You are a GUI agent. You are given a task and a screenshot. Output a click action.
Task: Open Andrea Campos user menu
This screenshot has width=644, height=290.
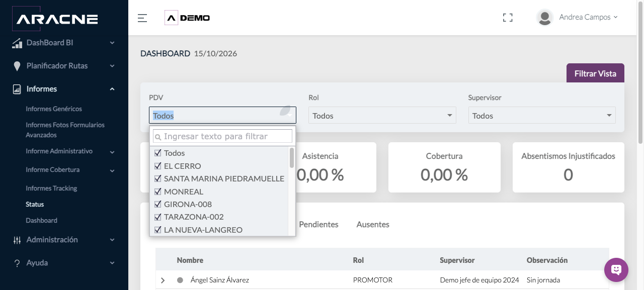click(x=588, y=17)
